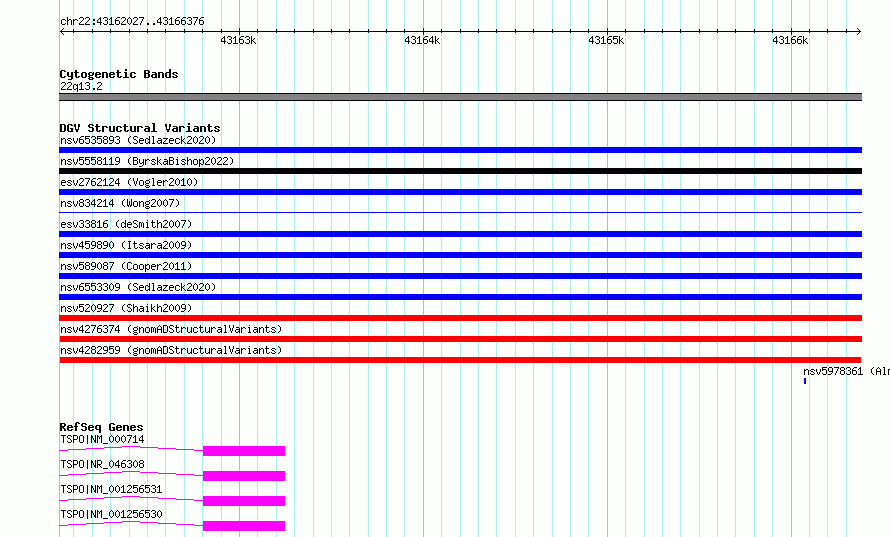Select the magenta exon of TSPO|NR_046308

tap(244, 476)
